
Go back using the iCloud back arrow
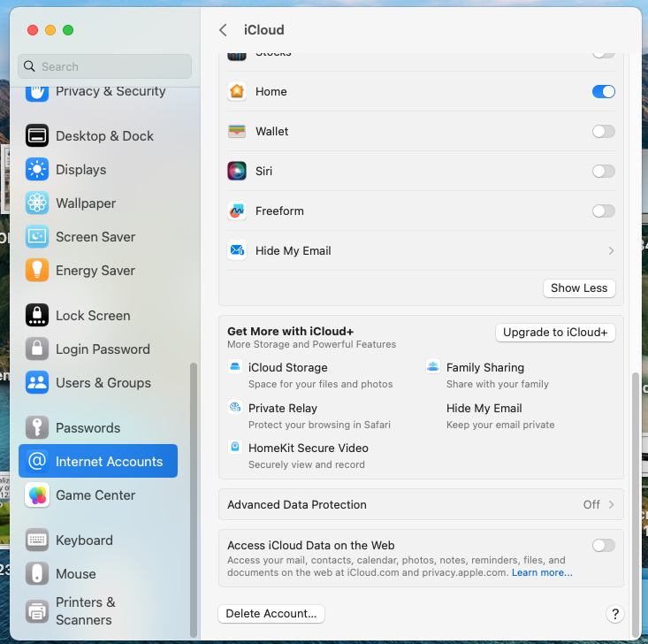(223, 30)
